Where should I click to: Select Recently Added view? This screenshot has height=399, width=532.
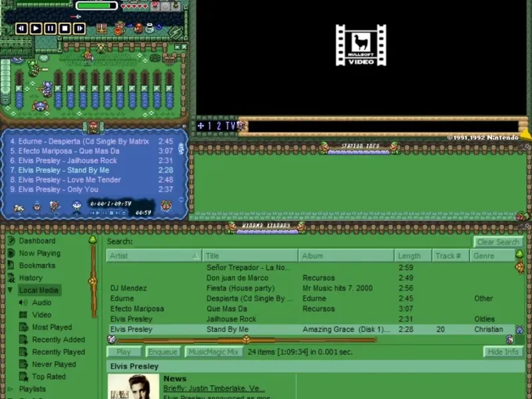coord(59,340)
